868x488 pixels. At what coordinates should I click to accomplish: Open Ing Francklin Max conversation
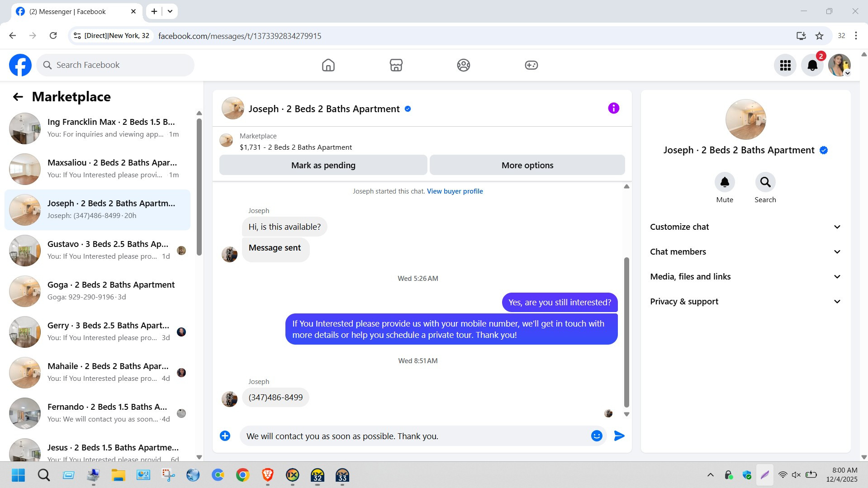click(97, 128)
